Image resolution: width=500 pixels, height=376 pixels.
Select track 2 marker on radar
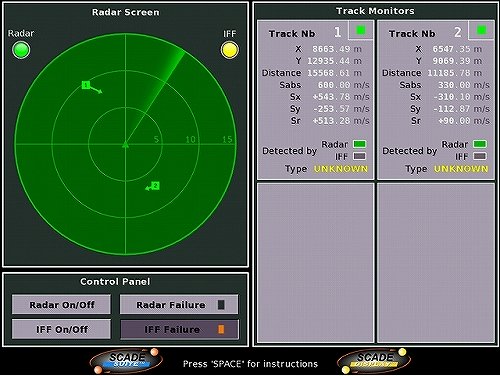(155, 186)
